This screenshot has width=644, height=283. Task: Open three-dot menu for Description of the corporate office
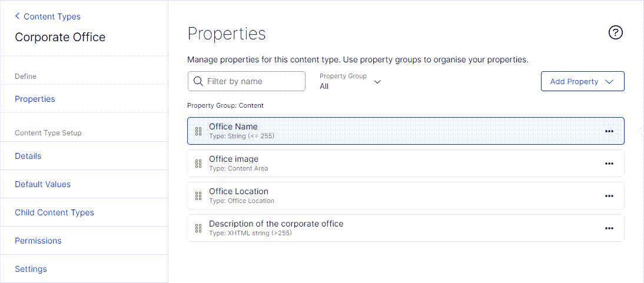click(x=609, y=228)
